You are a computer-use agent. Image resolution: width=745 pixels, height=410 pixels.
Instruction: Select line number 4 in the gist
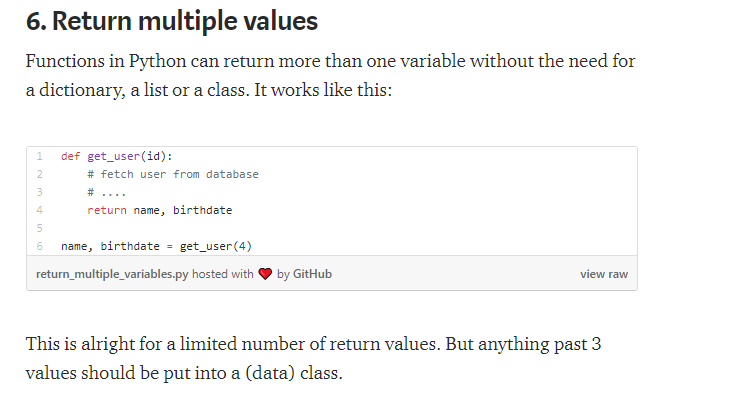tap(39, 210)
